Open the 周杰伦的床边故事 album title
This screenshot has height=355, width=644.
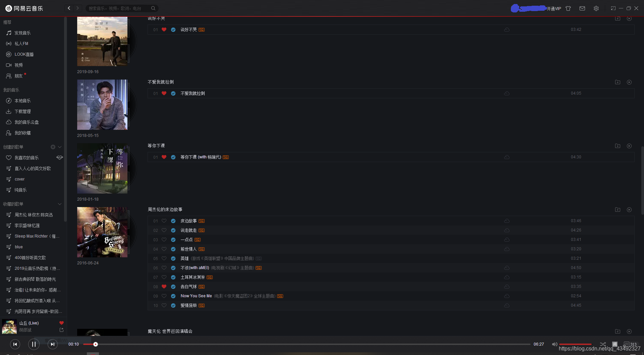165,209
